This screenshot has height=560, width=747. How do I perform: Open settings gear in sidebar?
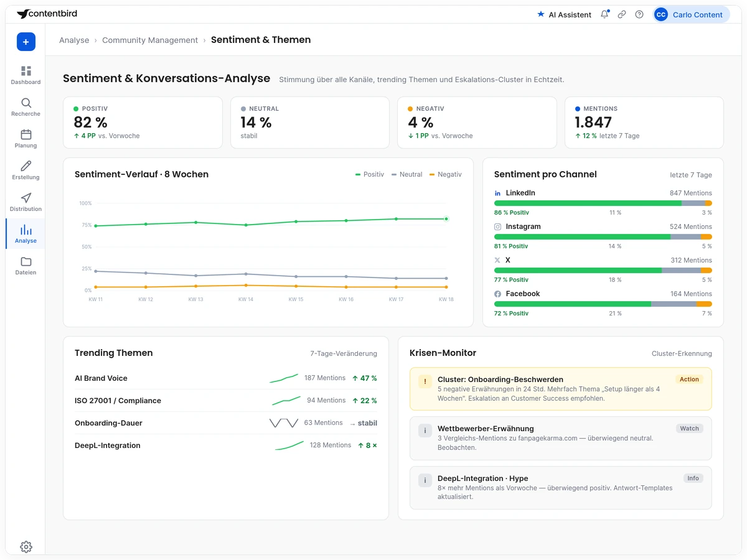26,547
